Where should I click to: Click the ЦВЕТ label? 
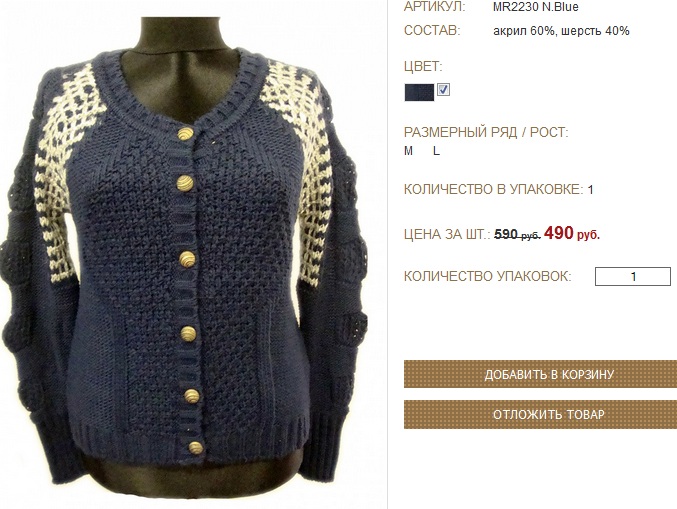423,66
